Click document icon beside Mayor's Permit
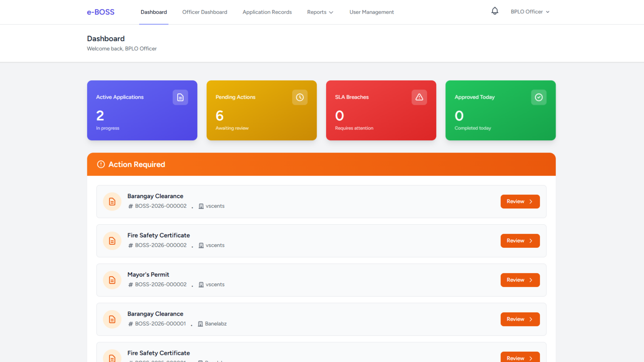Viewport: 644px width, 362px height. click(112, 280)
